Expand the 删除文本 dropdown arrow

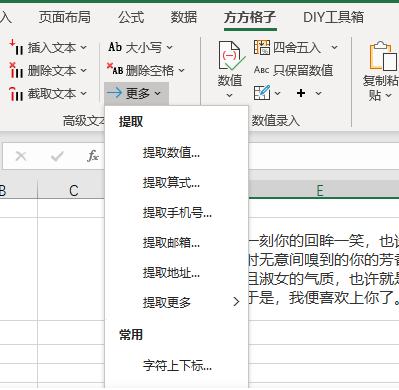pos(84,71)
